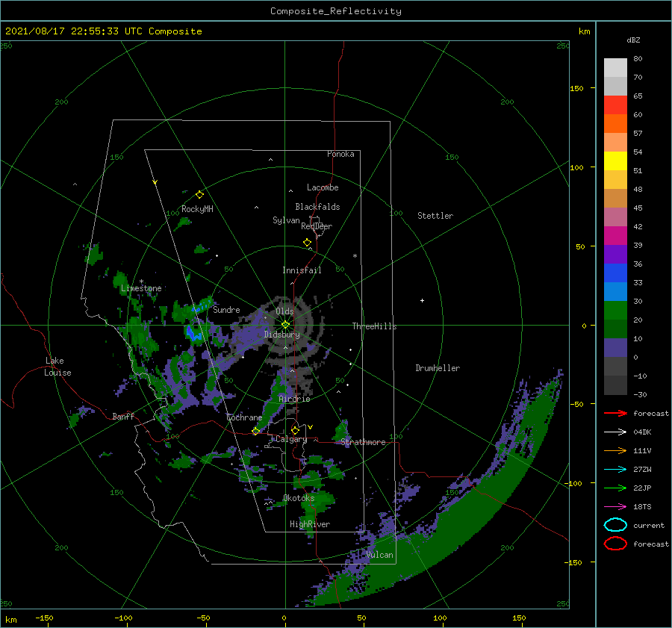Click the red forecast arrow in legend
Image resolution: width=672 pixels, height=628 pixels.
[615, 413]
